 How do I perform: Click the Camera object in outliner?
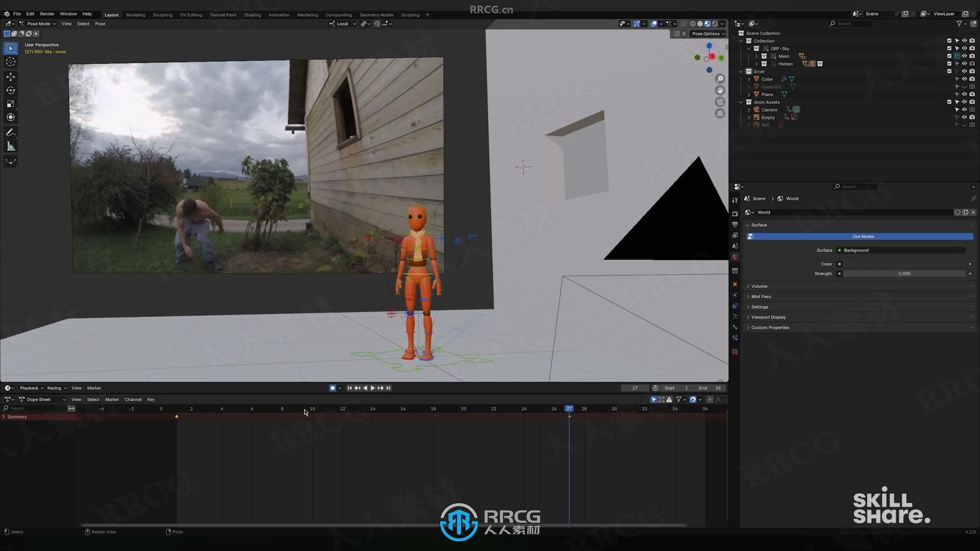pyautogui.click(x=769, y=110)
